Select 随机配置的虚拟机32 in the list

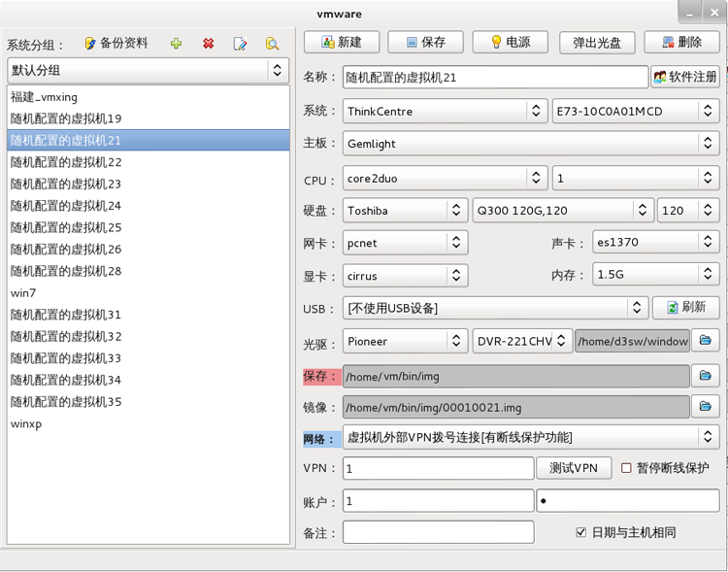coord(149,336)
